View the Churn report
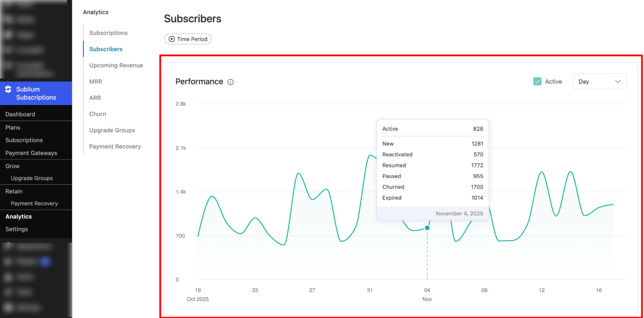Viewport: 644px width, 318px height. 97,114
